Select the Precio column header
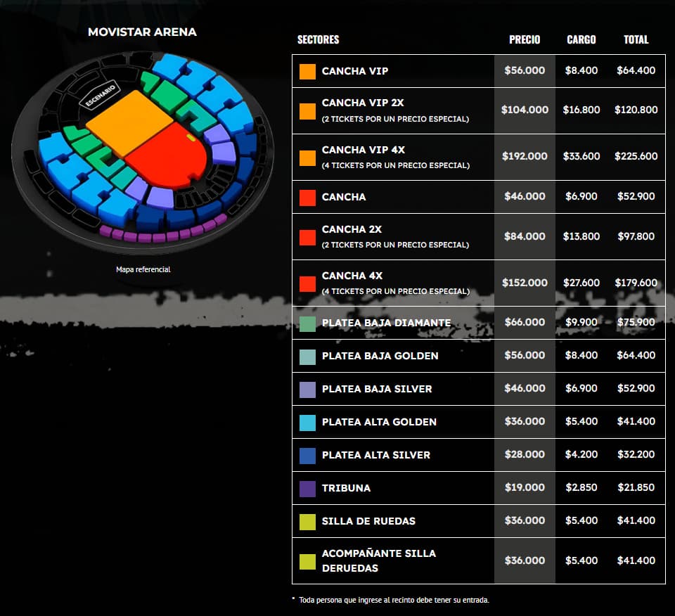 tap(525, 40)
